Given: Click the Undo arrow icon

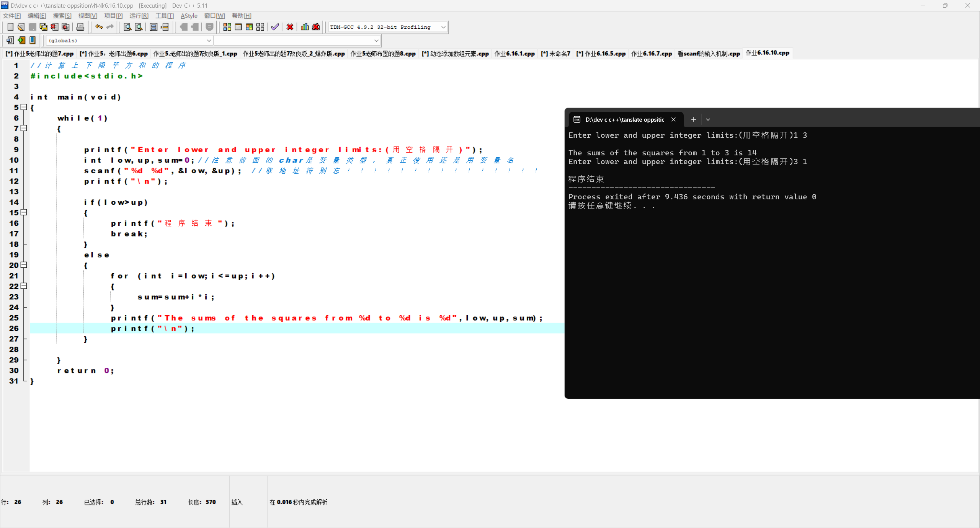Looking at the screenshot, I should pos(99,27).
